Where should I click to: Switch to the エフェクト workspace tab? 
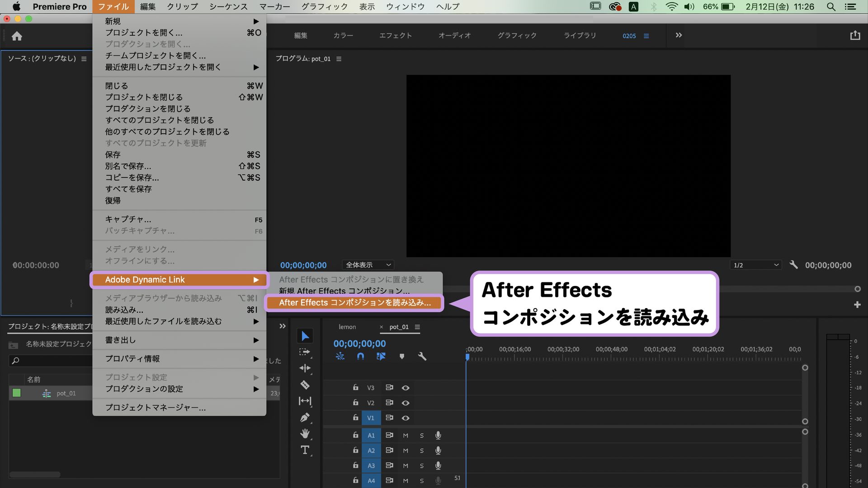pyautogui.click(x=396, y=36)
